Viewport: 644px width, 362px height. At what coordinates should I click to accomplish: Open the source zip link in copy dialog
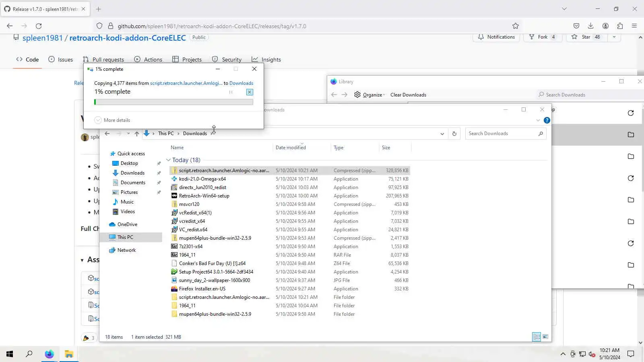click(186, 83)
